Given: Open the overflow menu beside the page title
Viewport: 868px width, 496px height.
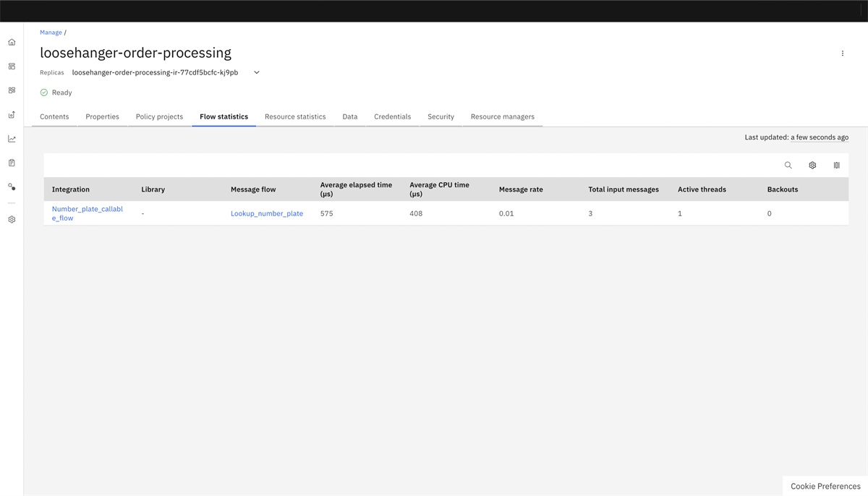Looking at the screenshot, I should coord(842,53).
